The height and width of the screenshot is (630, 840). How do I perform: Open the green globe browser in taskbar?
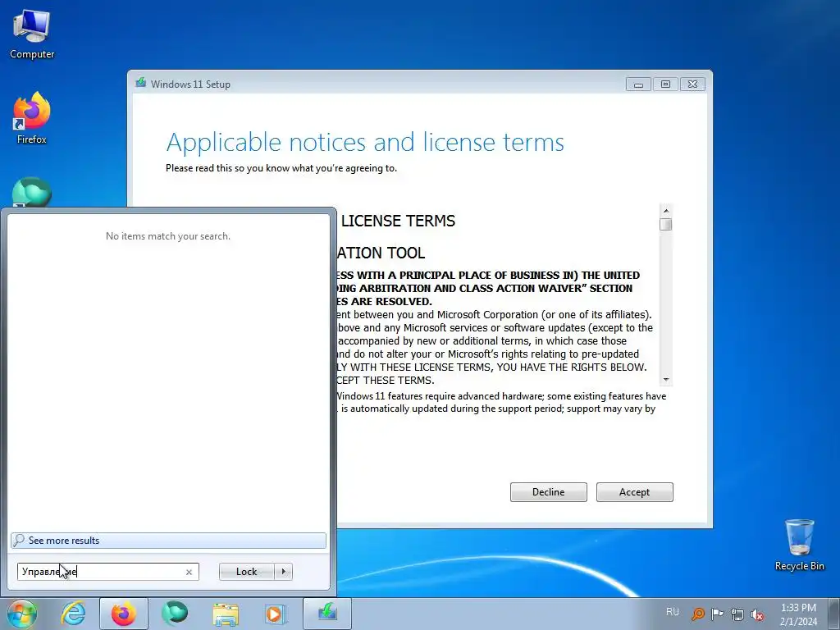[x=175, y=614]
